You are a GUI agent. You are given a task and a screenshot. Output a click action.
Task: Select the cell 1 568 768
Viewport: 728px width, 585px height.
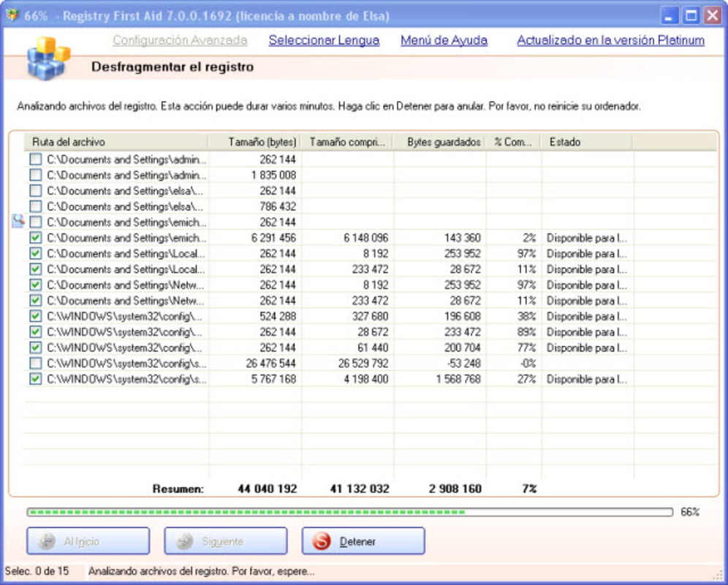coord(458,380)
